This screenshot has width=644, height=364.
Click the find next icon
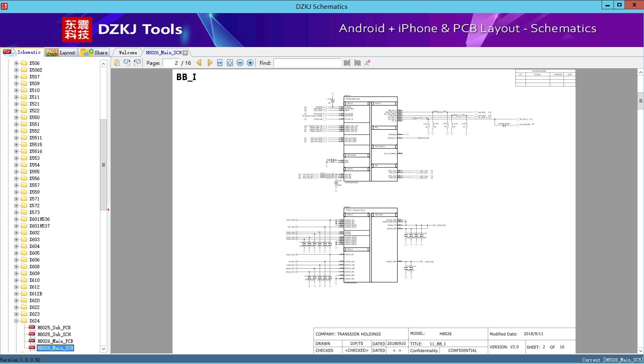coord(357,63)
